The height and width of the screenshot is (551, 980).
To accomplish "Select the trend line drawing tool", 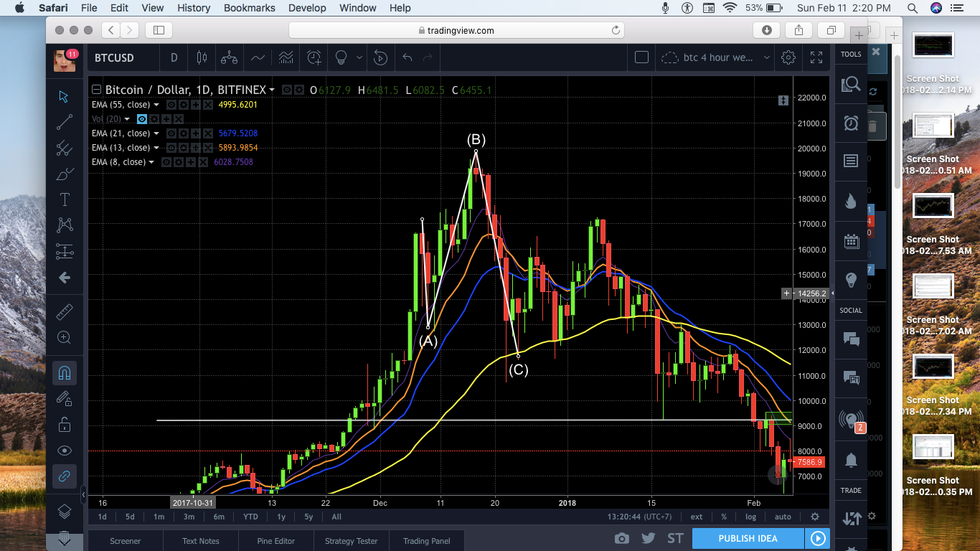I will (64, 122).
